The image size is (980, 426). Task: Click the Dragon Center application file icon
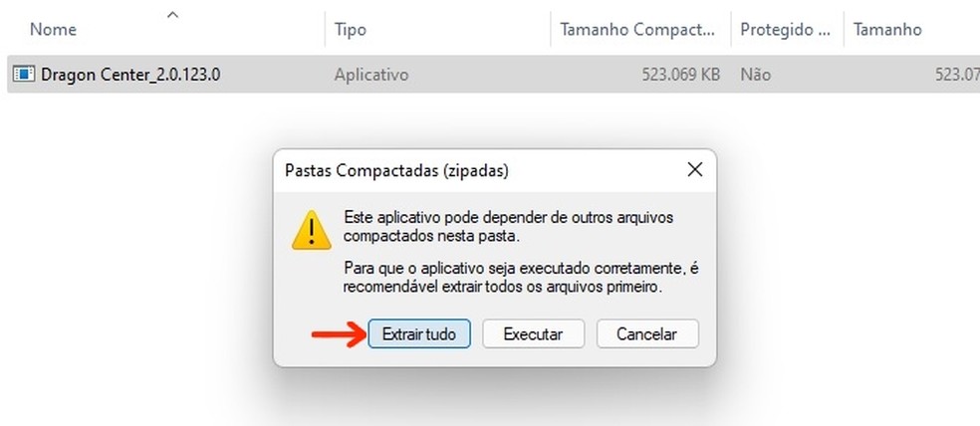(24, 75)
